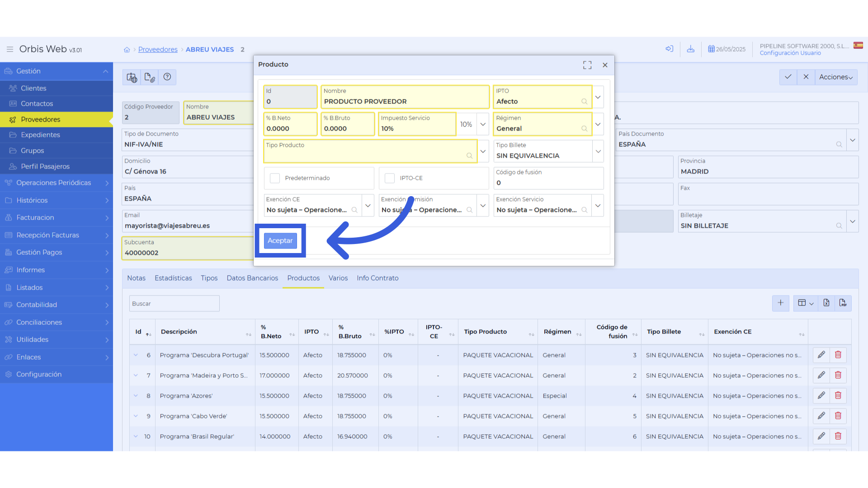Open the Acciones dropdown

[x=836, y=77]
